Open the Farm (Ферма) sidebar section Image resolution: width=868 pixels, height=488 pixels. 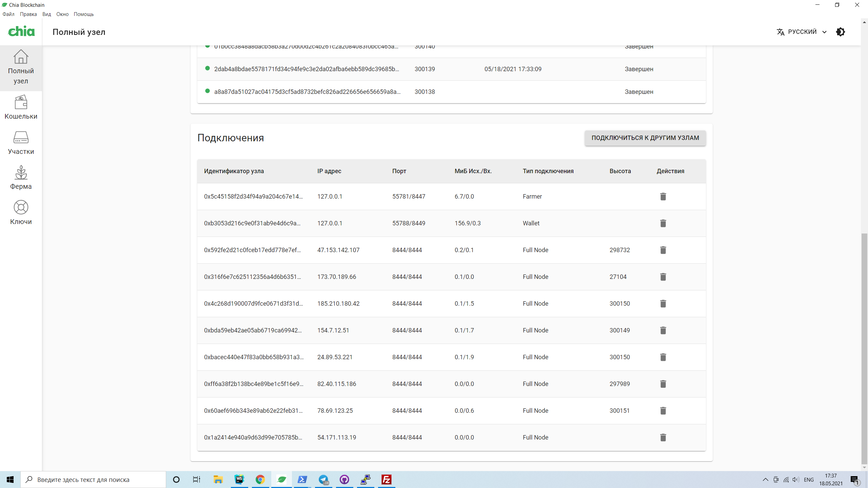[21, 178]
